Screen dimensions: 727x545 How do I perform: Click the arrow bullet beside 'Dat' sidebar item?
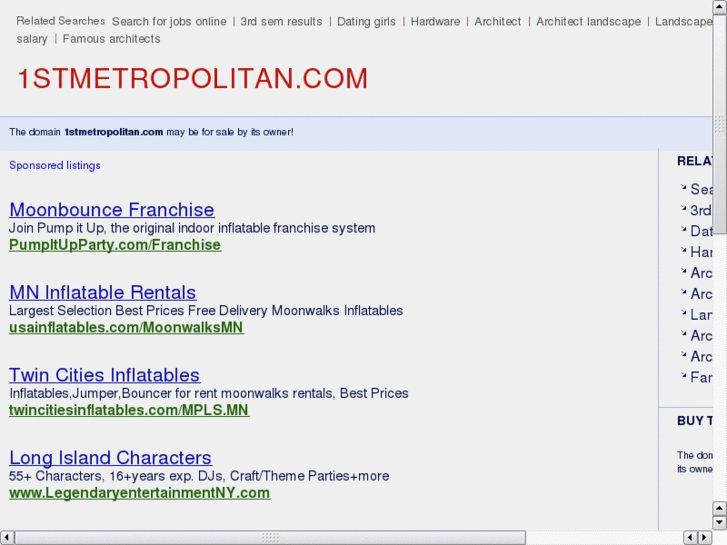point(683,229)
